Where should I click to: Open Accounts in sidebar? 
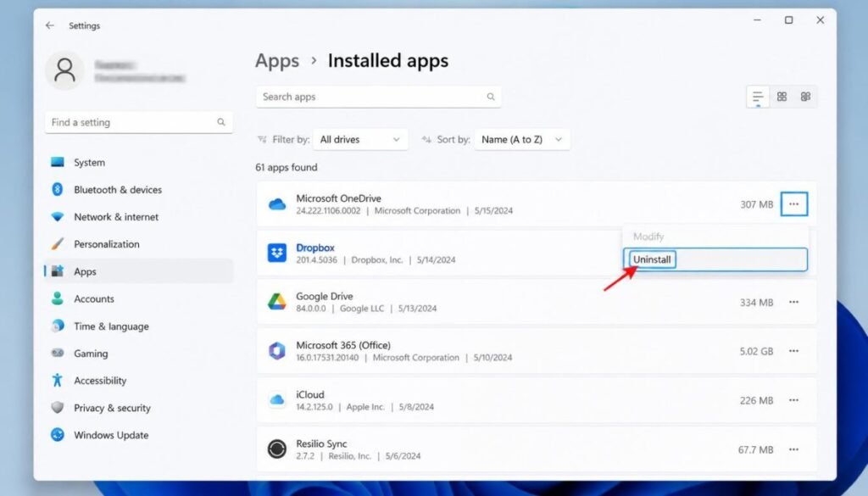138,299
